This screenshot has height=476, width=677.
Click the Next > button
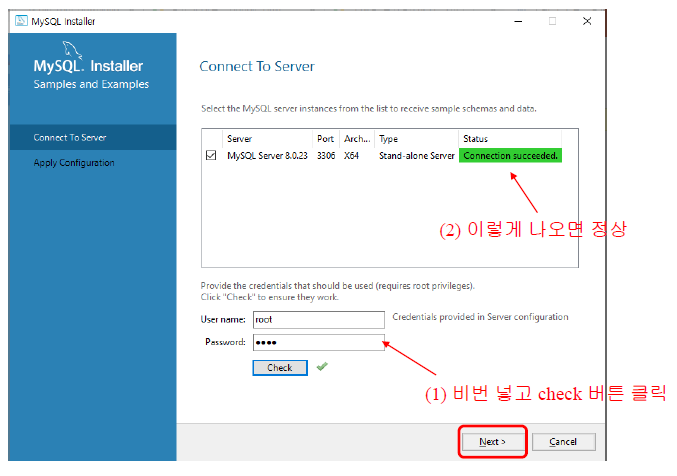492,441
